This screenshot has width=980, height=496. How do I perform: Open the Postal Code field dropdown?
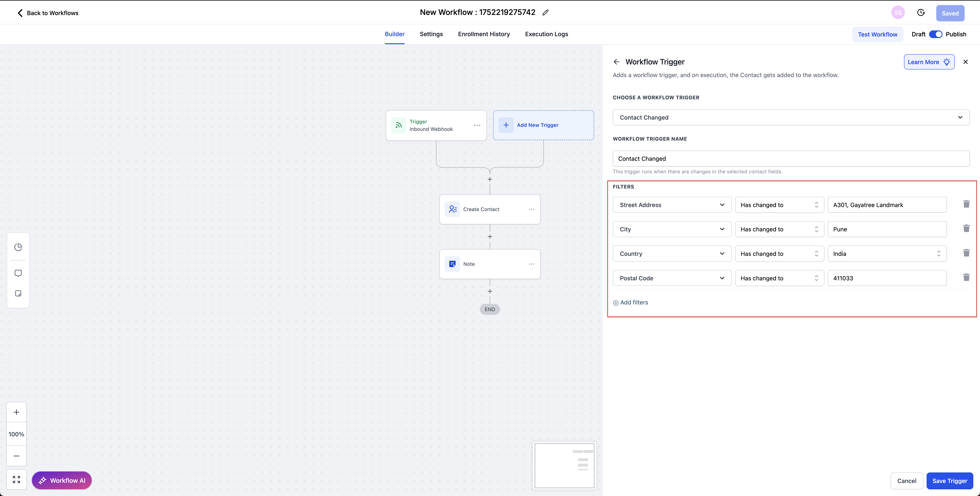[672, 278]
